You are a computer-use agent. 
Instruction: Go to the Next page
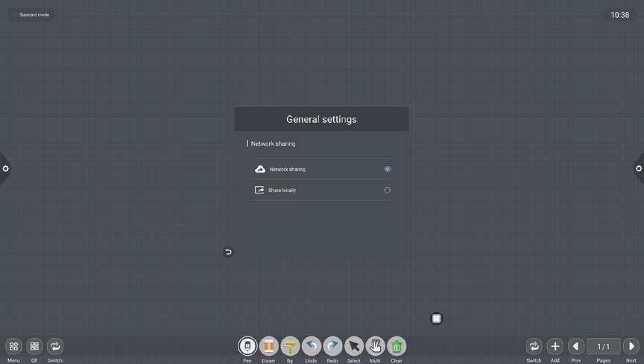[x=631, y=346]
